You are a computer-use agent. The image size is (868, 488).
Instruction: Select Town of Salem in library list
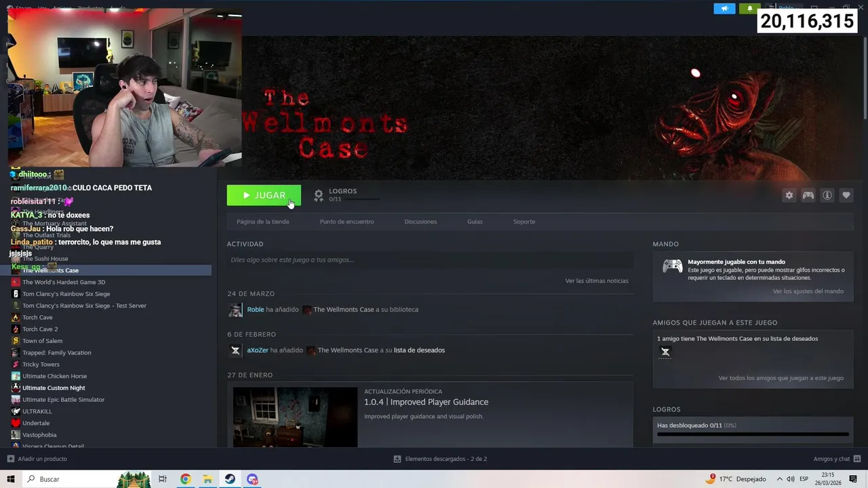coord(42,341)
